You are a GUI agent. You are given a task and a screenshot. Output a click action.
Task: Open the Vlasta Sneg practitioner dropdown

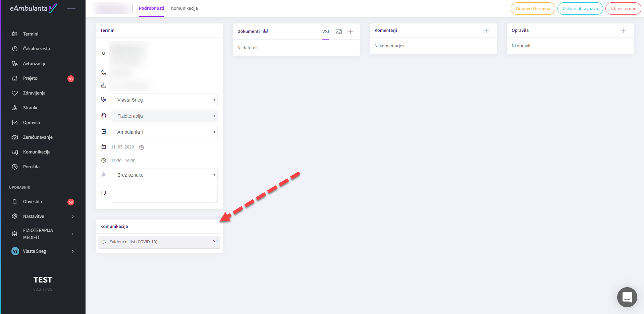[x=164, y=100]
